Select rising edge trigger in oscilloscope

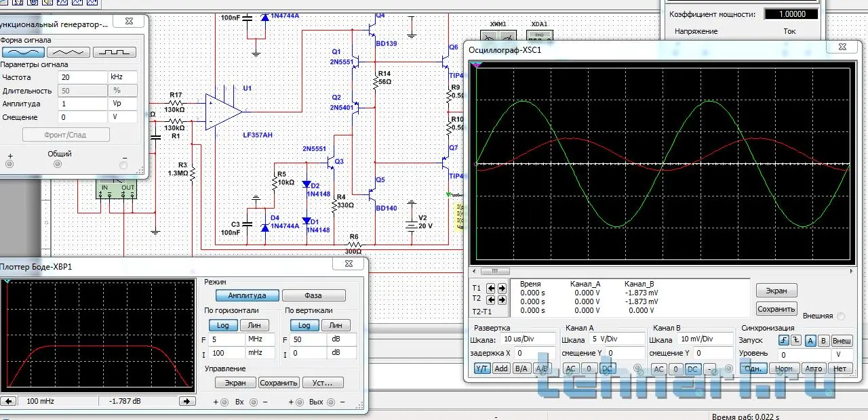point(784,341)
